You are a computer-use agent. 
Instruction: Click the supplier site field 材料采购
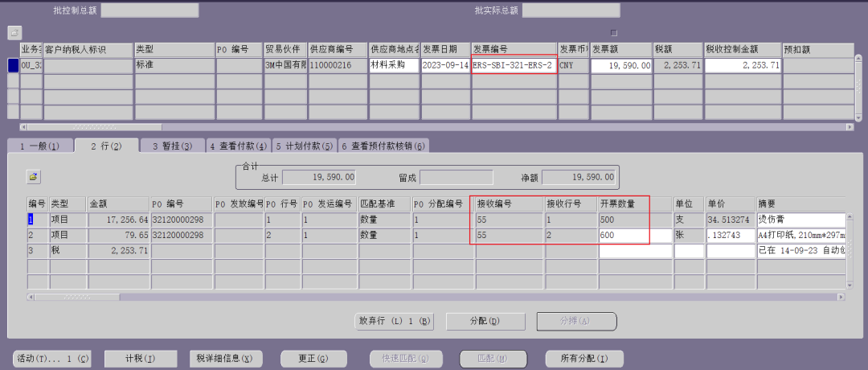click(394, 65)
